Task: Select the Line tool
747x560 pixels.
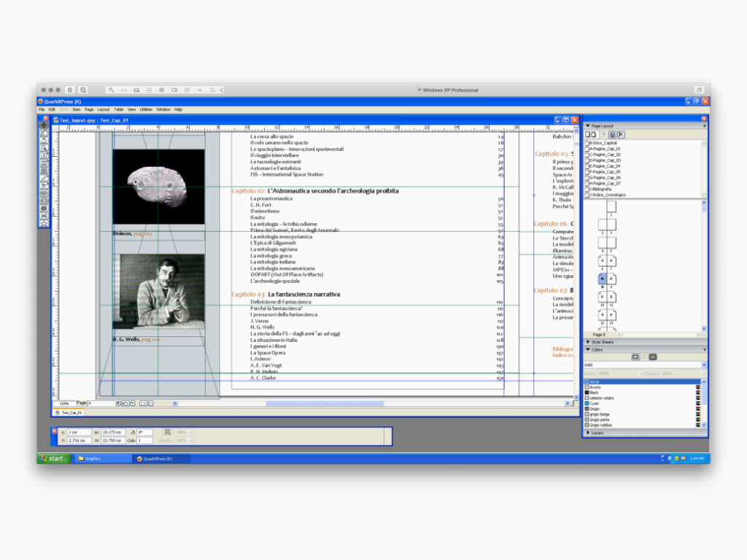Action: coord(44,178)
